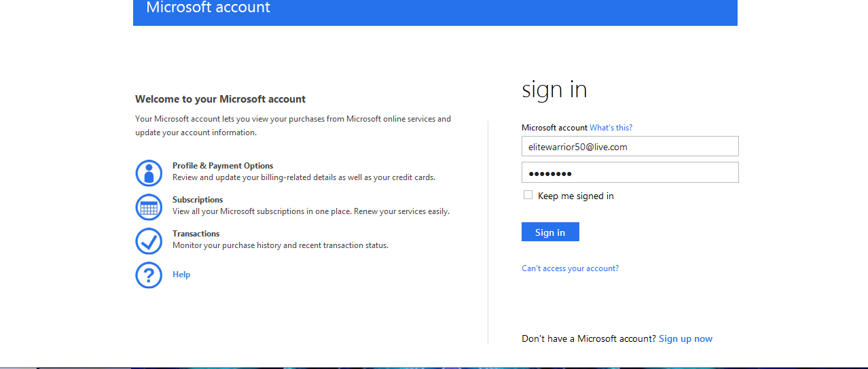Click the Welcome to your Microsoft account heading
The image size is (868, 369).
coord(221,99)
